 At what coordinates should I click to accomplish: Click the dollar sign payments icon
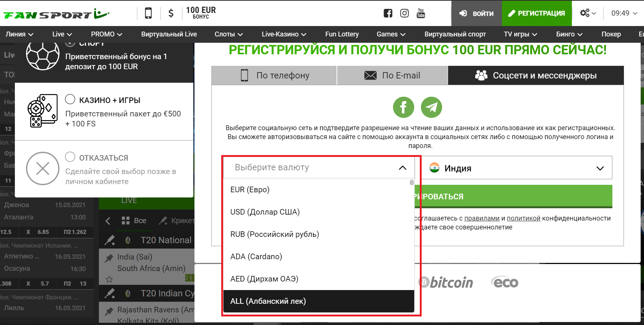point(171,13)
